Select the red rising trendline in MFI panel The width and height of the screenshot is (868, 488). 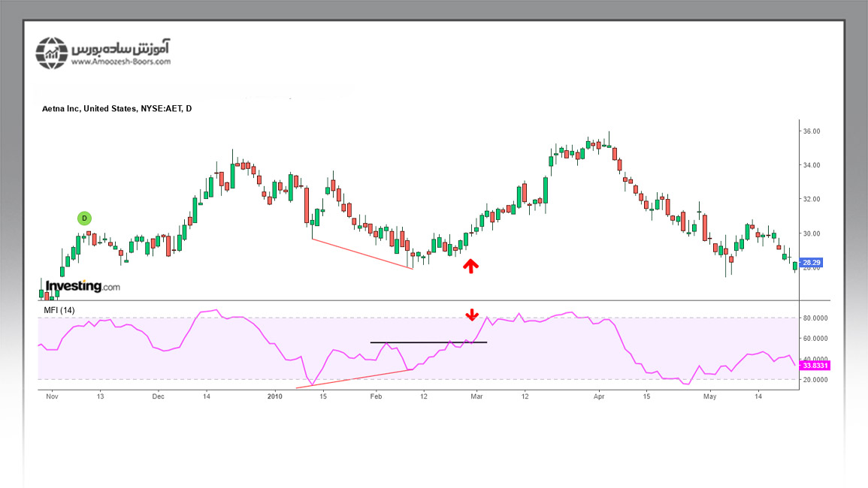353,379
